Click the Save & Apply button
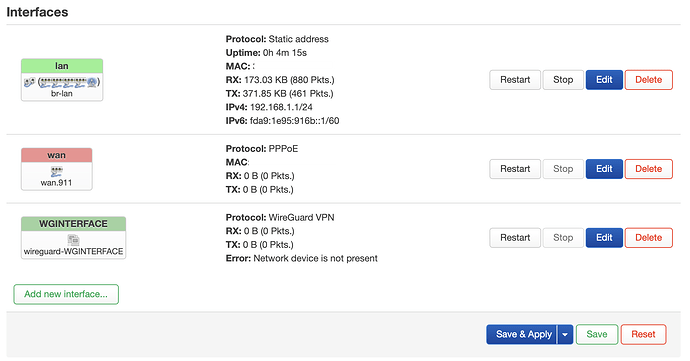 (522, 335)
